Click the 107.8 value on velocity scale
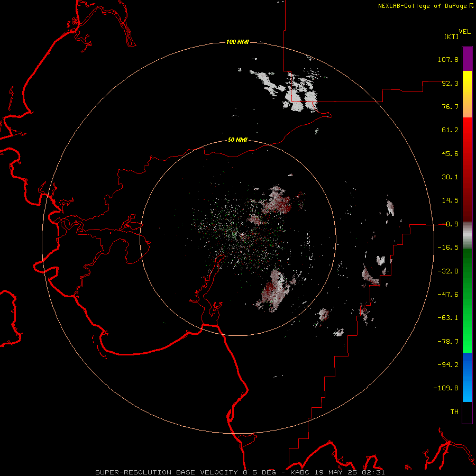The image size is (476, 476). [448, 59]
